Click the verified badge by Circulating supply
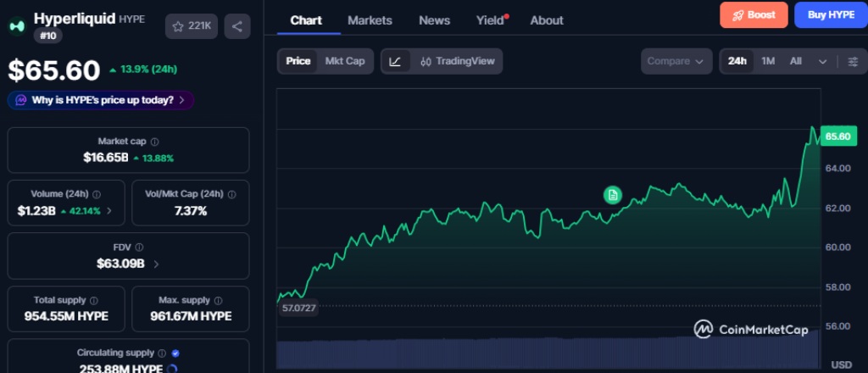This screenshot has width=868, height=373. (175, 353)
